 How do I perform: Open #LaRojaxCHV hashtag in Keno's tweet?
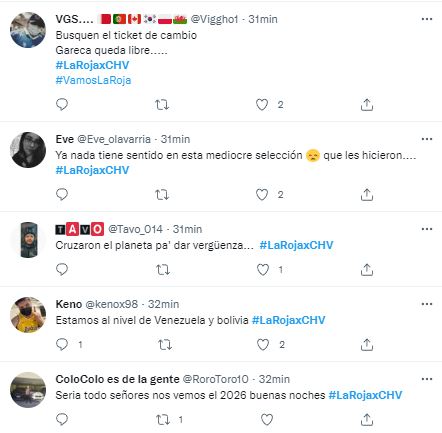point(288,320)
